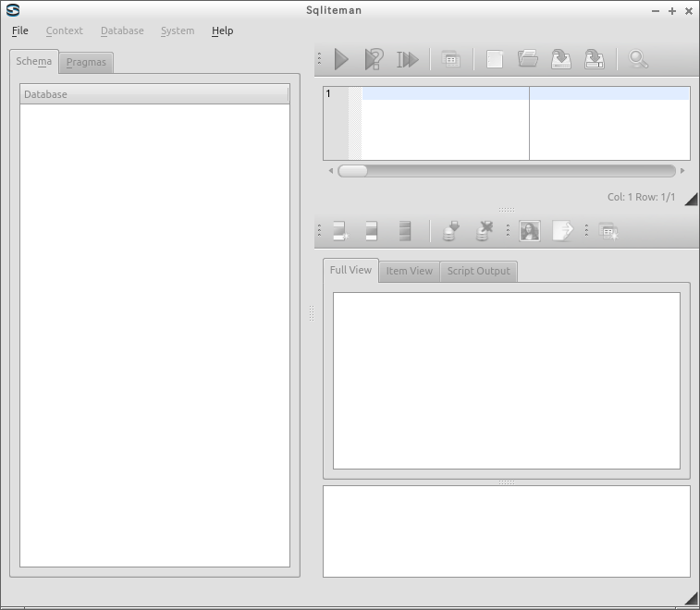Image resolution: width=700 pixels, height=610 pixels.
Task: Select the Full View tab
Action: (350, 271)
